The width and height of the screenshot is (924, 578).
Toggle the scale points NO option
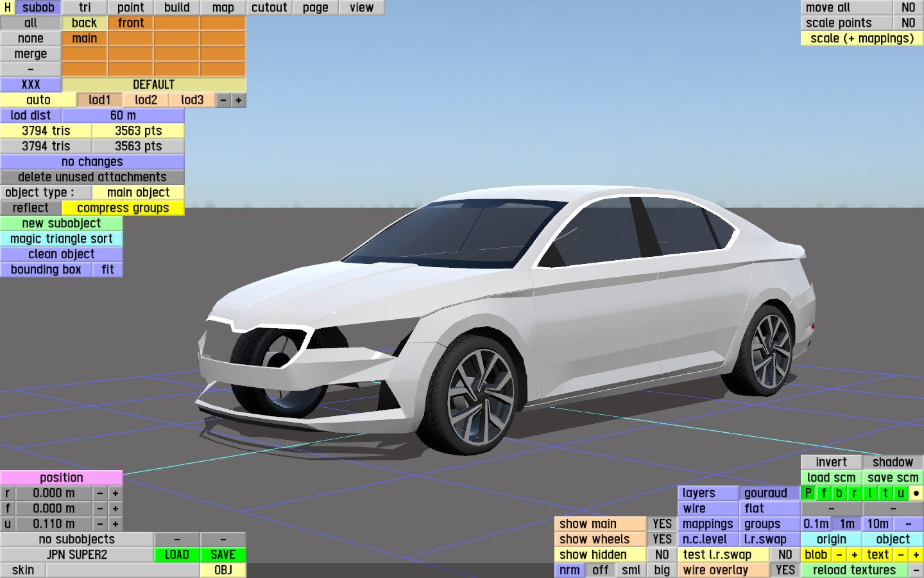click(x=909, y=23)
